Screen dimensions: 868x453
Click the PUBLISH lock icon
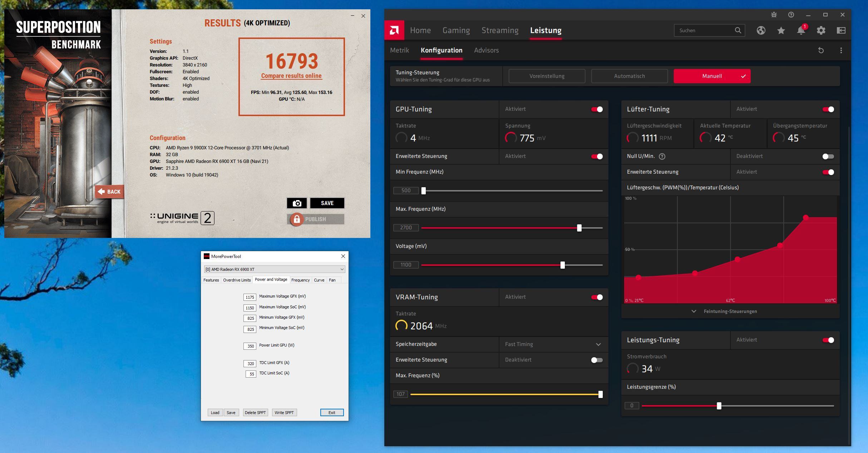coord(297,219)
